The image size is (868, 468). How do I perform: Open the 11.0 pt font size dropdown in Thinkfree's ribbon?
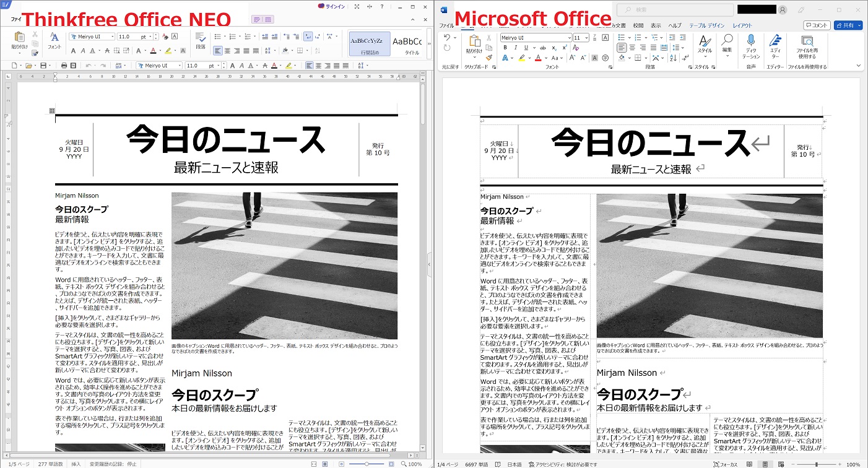point(150,37)
